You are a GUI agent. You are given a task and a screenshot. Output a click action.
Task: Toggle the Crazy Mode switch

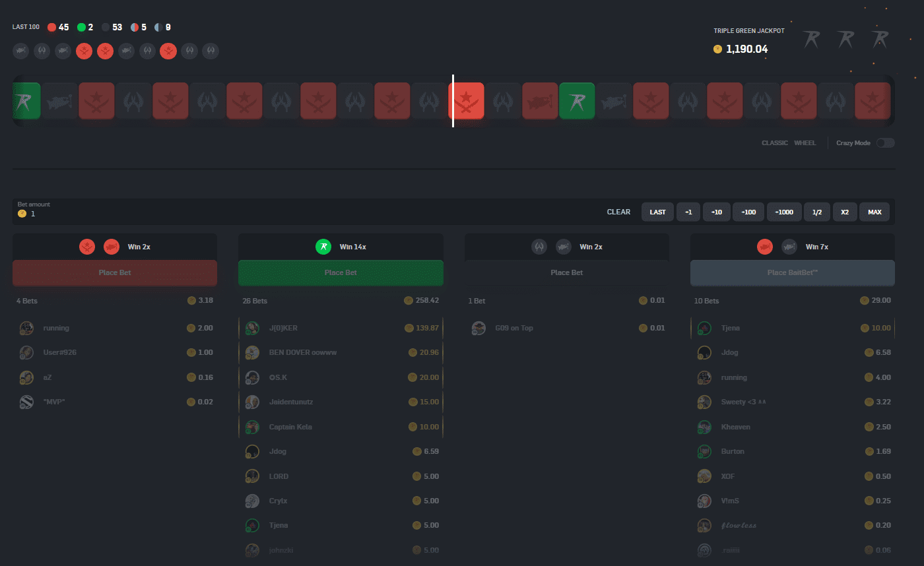[885, 143]
